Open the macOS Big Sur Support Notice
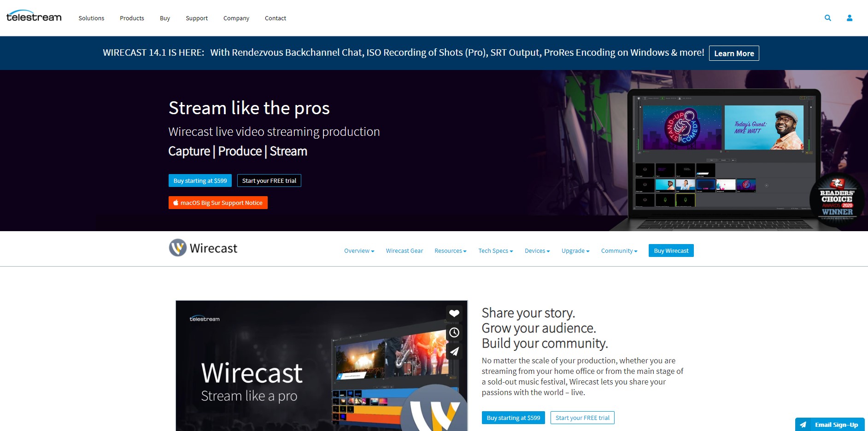This screenshot has width=868, height=431. coord(218,203)
